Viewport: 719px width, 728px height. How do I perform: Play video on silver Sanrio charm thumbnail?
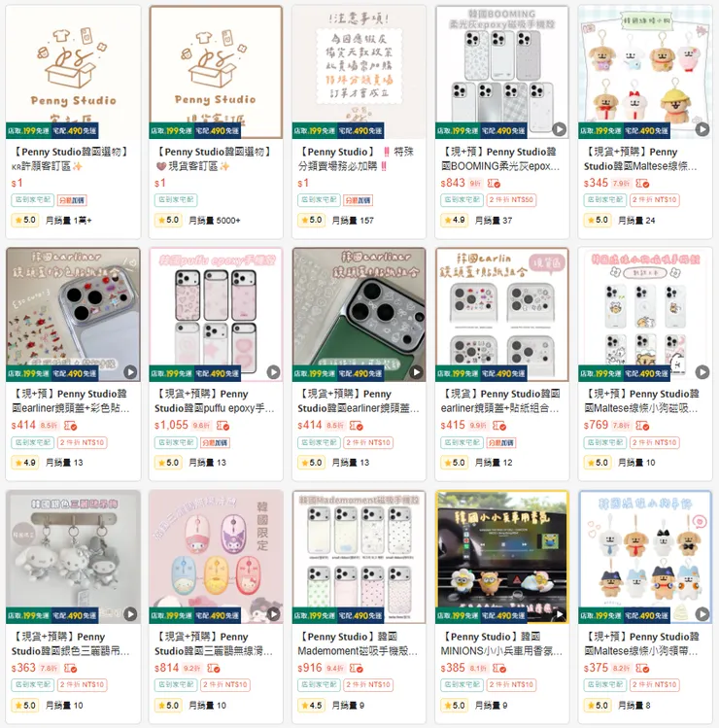[130, 614]
